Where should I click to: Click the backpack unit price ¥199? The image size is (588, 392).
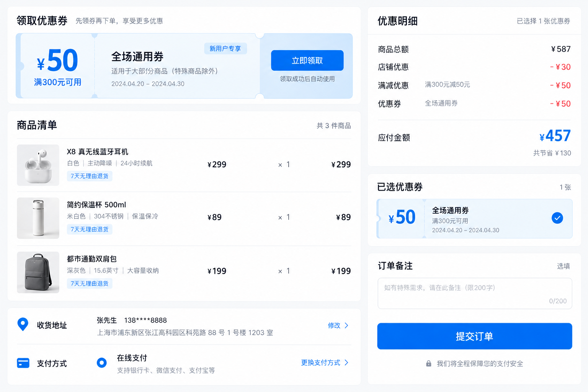click(217, 271)
